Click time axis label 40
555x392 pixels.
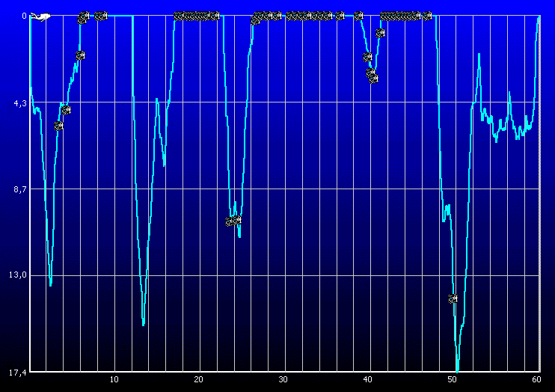pyautogui.click(x=368, y=379)
